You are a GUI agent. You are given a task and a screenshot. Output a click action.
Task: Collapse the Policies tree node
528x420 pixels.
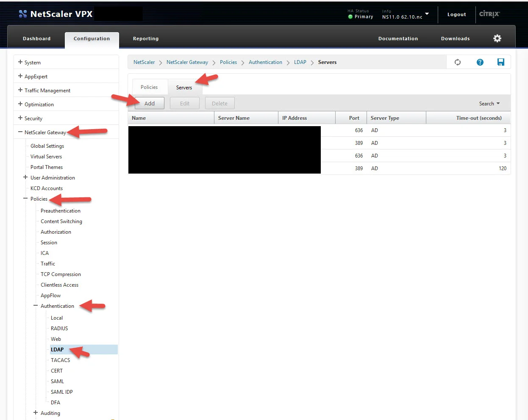25,199
